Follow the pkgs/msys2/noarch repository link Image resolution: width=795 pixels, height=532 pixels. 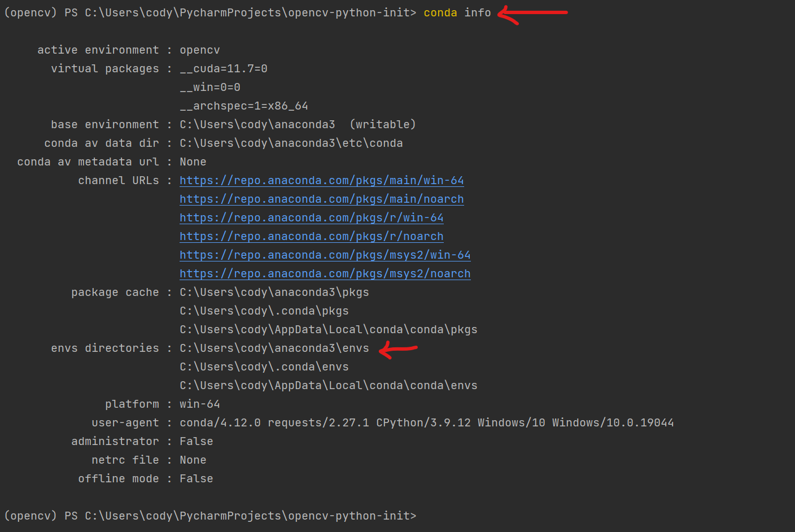click(x=325, y=274)
